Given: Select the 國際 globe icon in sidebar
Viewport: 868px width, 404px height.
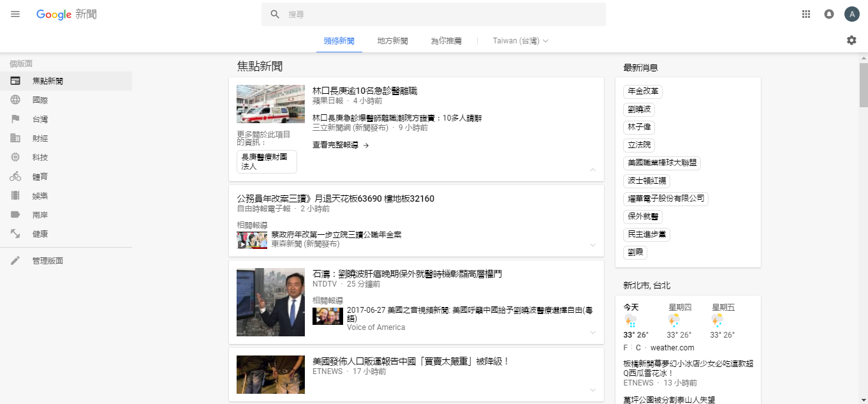Looking at the screenshot, I should pyautogui.click(x=15, y=100).
